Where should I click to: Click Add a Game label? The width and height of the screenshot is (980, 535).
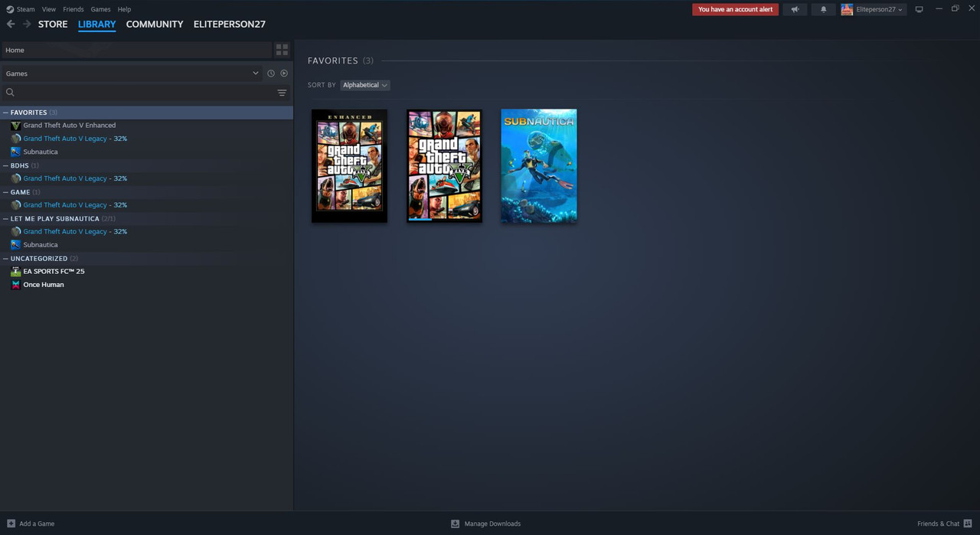[37, 524]
